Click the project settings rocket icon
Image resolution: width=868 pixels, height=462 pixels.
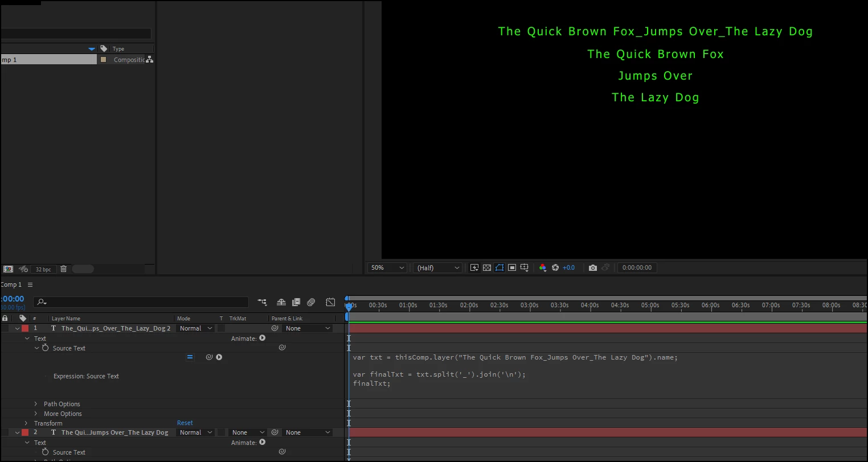tap(23, 269)
